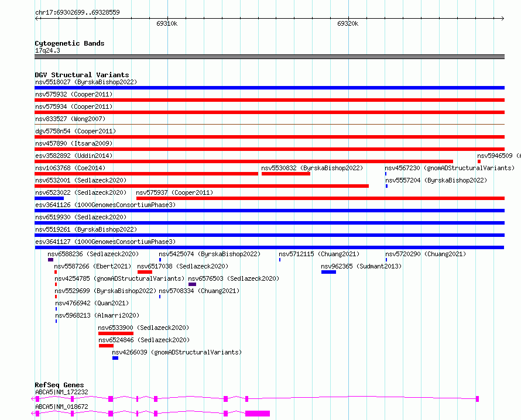The width and height of the screenshot is (521, 420).
Task: Click the gray 17q24.3 cytogenetic band
Action: [x=269, y=57]
